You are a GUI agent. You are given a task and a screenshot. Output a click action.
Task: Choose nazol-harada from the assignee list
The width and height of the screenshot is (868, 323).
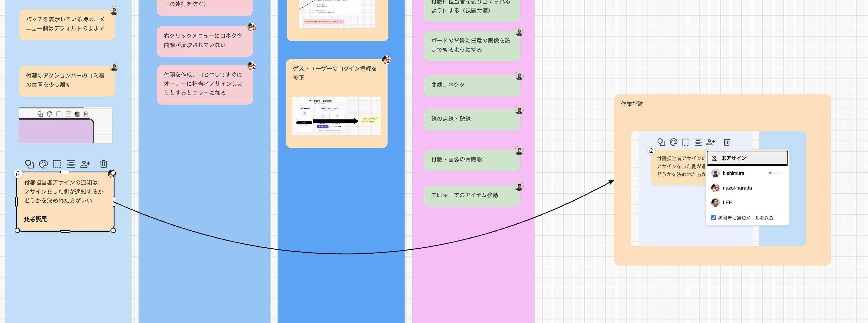[747, 188]
